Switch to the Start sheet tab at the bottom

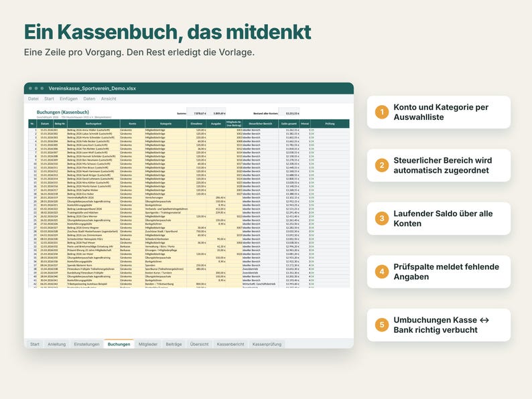click(x=35, y=344)
